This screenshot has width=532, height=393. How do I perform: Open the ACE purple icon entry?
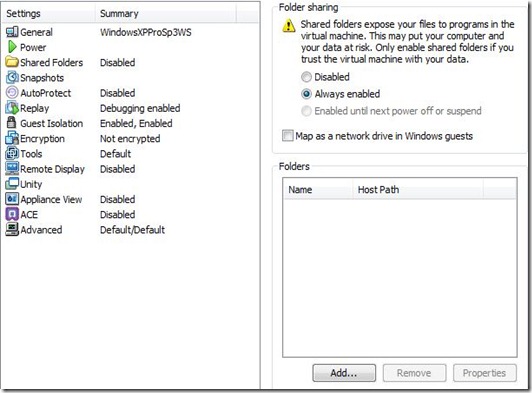12,214
